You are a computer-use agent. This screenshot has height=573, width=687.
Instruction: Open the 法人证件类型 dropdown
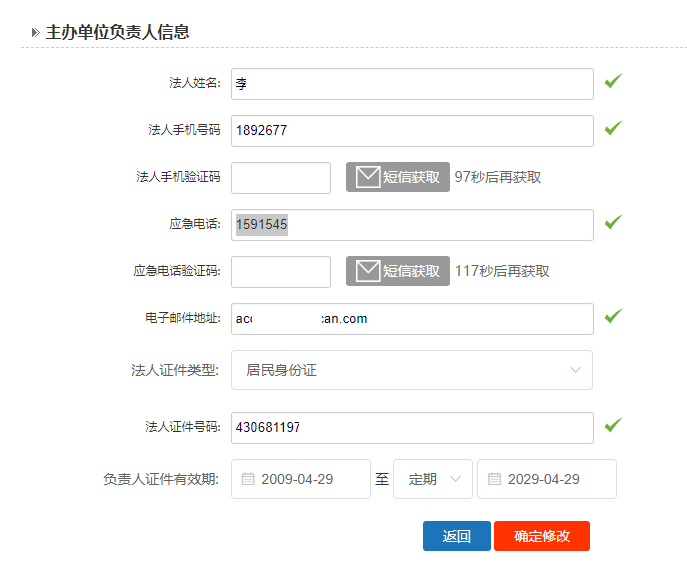(411, 370)
